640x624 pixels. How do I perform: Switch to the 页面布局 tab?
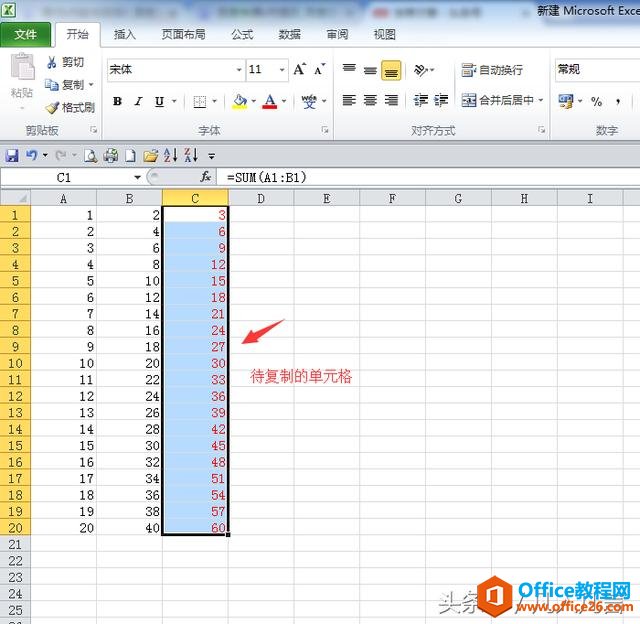(x=183, y=34)
